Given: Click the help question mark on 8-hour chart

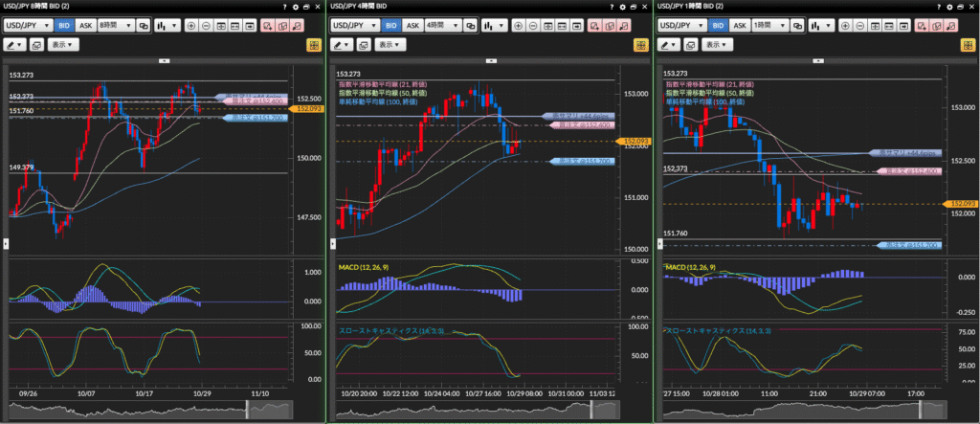Looking at the screenshot, I should pyautogui.click(x=286, y=6).
